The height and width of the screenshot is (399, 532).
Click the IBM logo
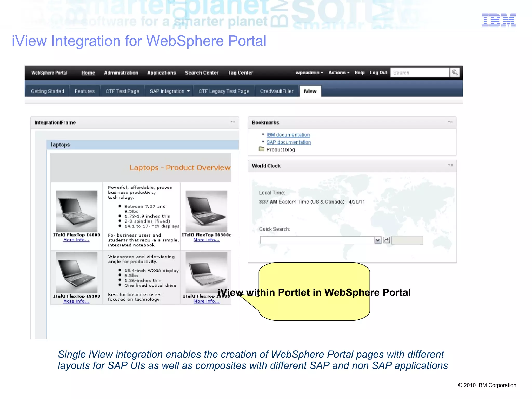click(x=499, y=20)
